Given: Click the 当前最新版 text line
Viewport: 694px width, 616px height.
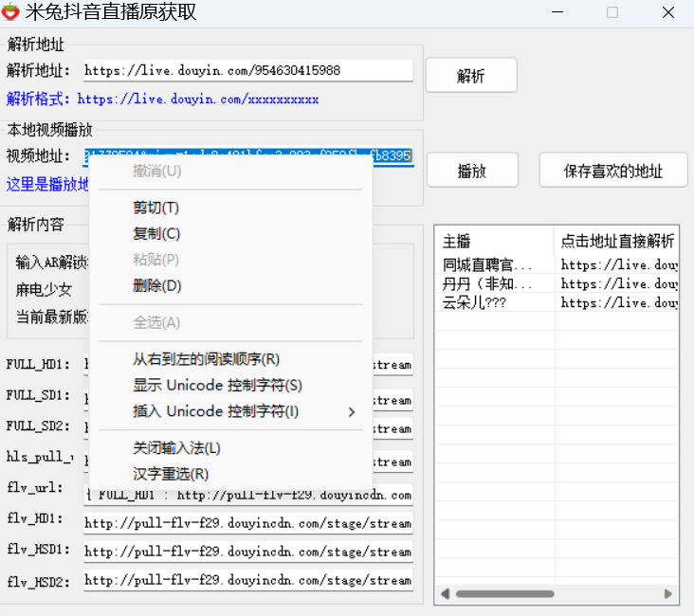Looking at the screenshot, I should pos(52,317).
